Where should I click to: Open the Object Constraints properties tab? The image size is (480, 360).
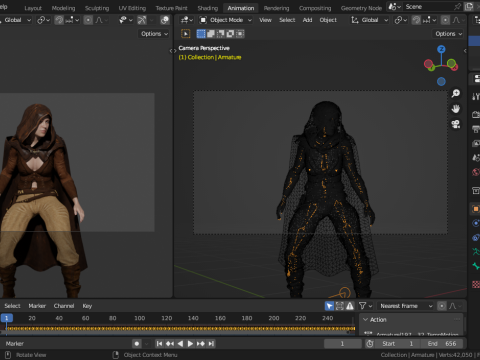coord(476,237)
